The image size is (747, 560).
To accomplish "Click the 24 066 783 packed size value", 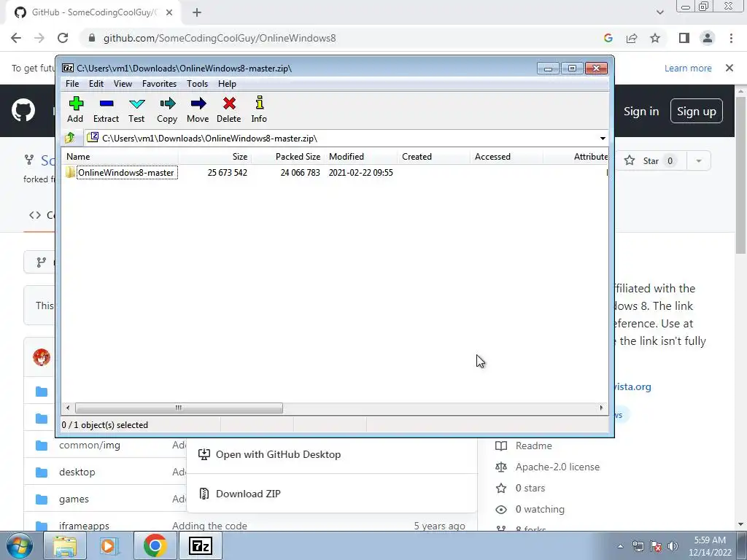I will click(300, 172).
